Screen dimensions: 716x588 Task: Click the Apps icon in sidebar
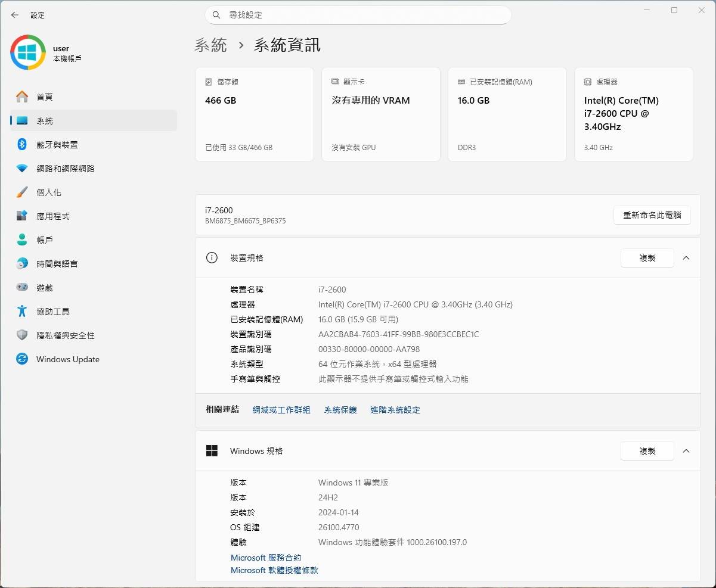coord(22,216)
